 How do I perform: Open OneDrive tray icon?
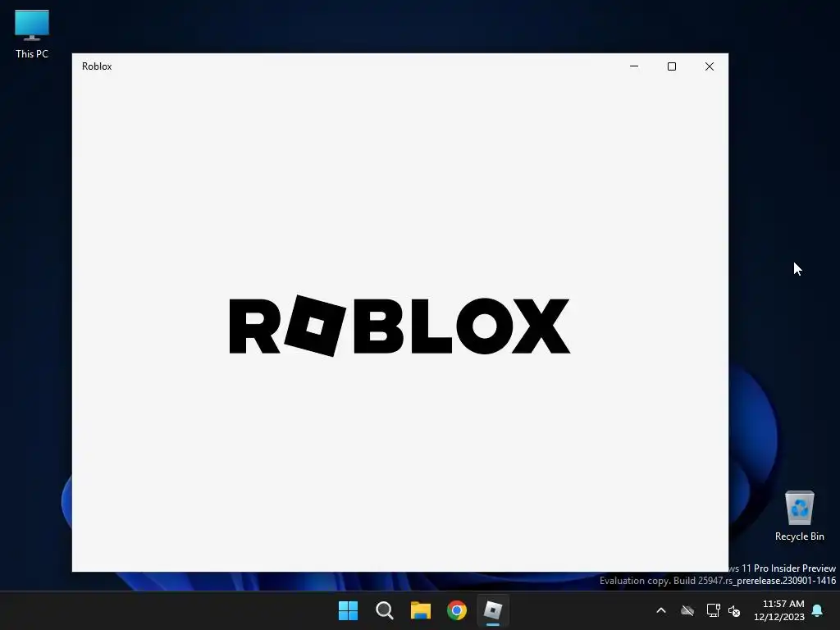687,610
